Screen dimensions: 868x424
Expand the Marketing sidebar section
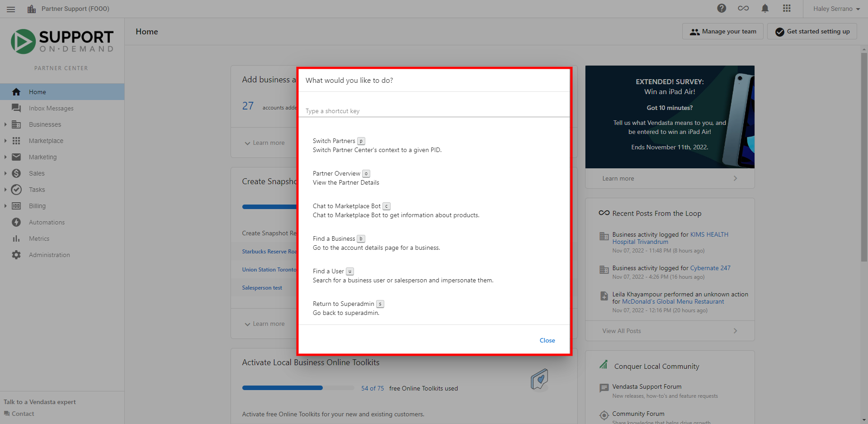tap(5, 157)
